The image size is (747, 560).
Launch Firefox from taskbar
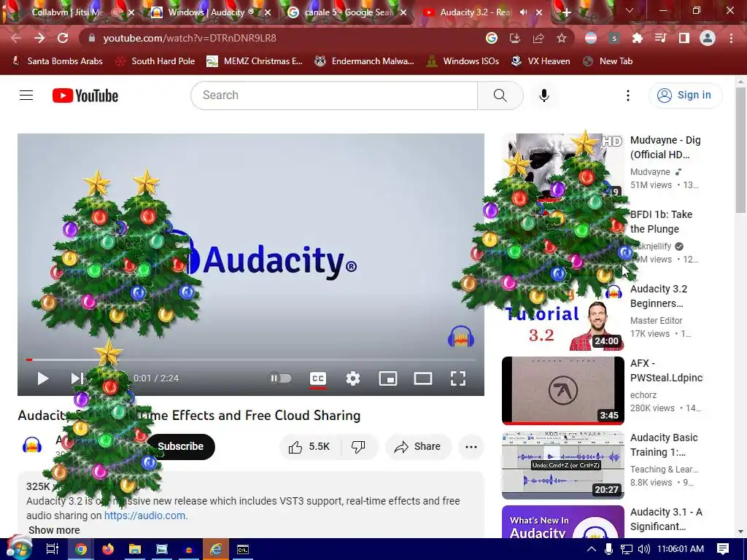108,549
